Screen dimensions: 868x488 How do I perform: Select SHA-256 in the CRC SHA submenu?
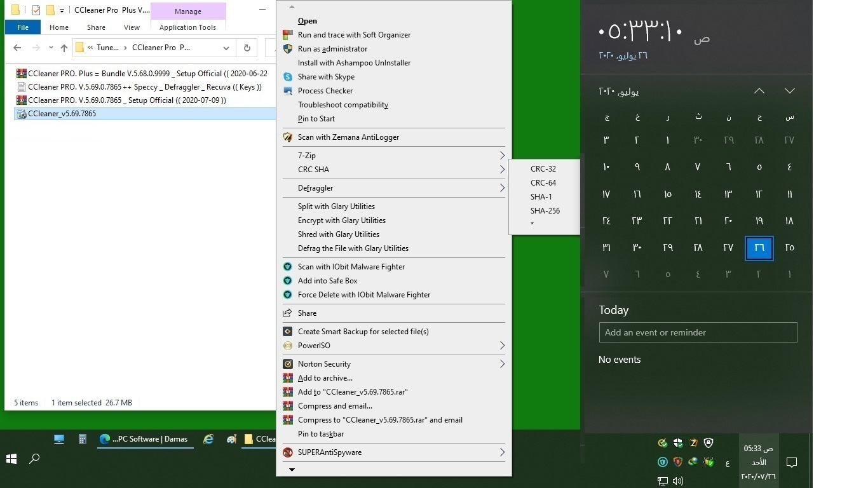coord(545,211)
